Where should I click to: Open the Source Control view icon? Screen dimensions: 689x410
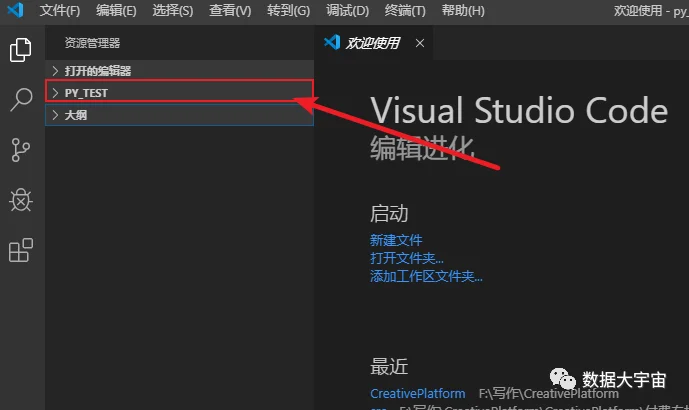(21, 150)
